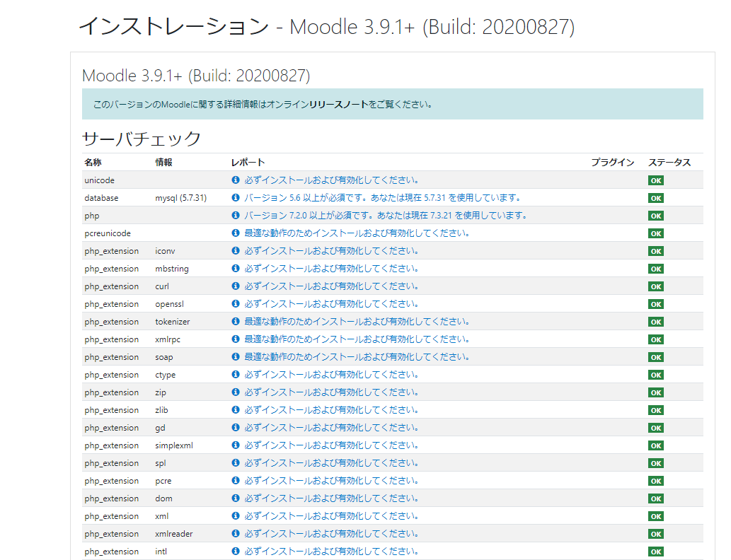The image size is (731, 560).
Task: Click the OK status badge for gd
Action: tap(655, 428)
